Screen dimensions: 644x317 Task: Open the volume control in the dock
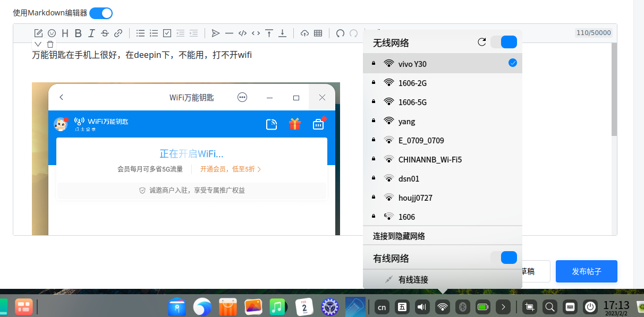pos(422,306)
